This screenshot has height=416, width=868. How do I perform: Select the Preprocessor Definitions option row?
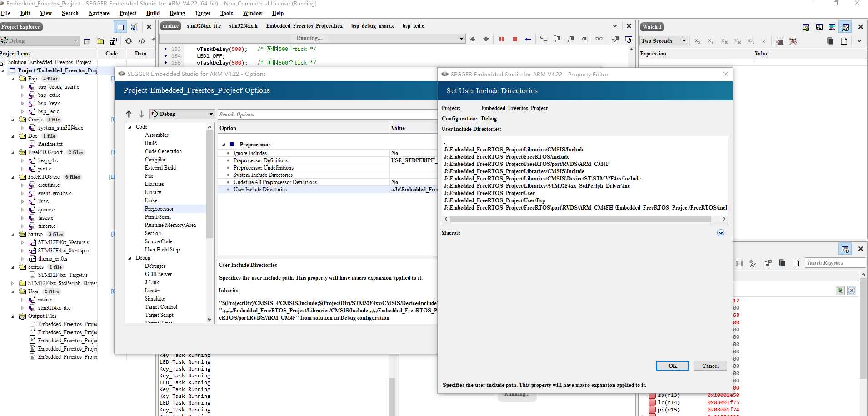coord(327,160)
